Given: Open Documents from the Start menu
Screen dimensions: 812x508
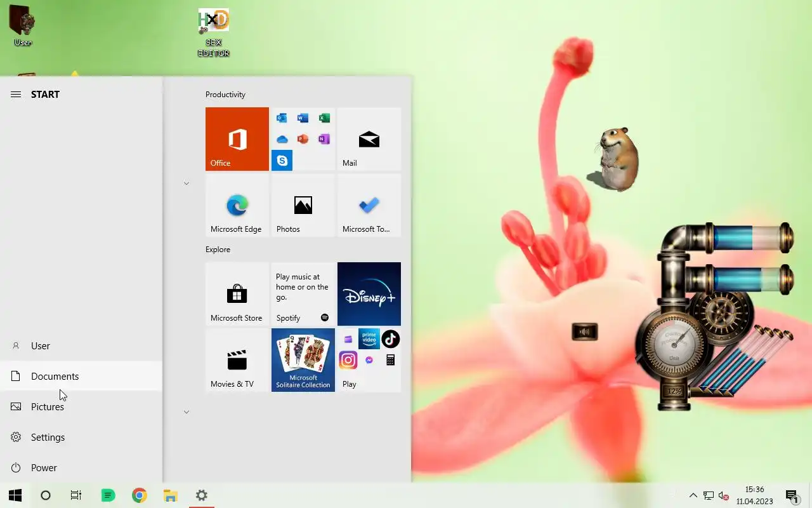Looking at the screenshot, I should [x=81, y=376].
